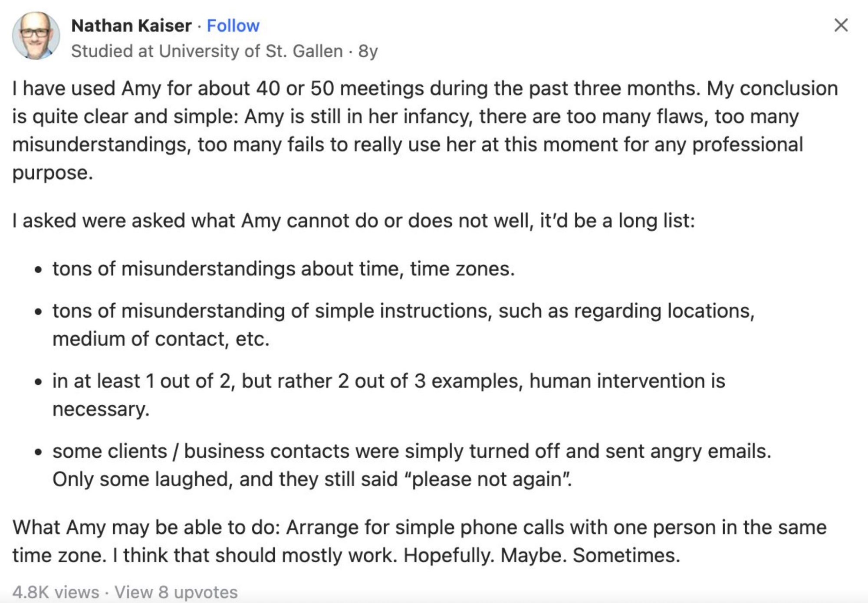Image resolution: width=868 pixels, height=603 pixels.
Task: View the 8 upvotes list
Action: [x=176, y=592]
